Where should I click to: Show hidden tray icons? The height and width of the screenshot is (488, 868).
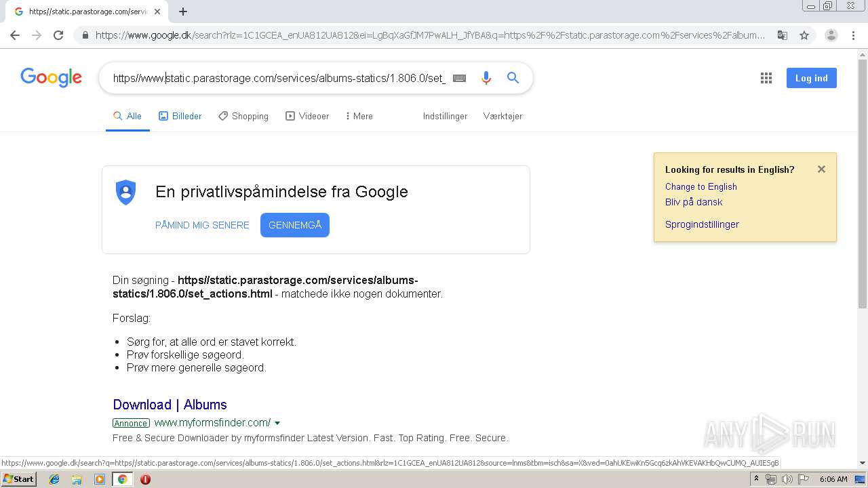click(756, 479)
